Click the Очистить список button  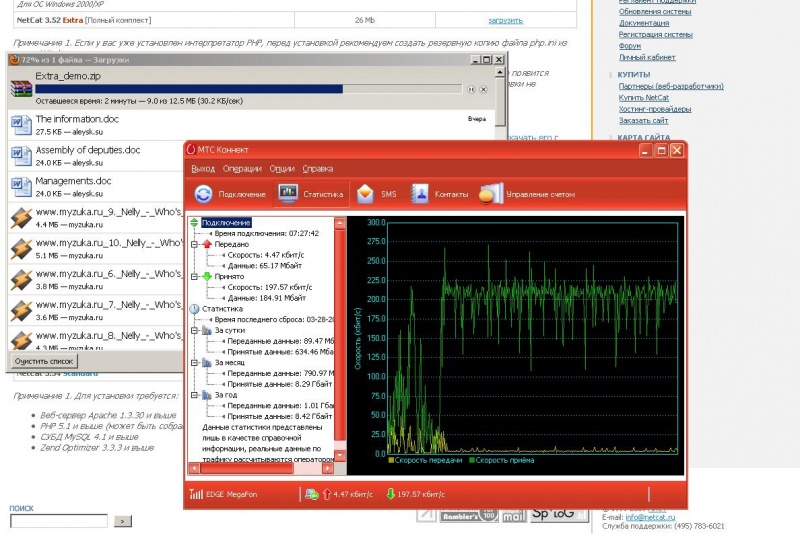43,360
